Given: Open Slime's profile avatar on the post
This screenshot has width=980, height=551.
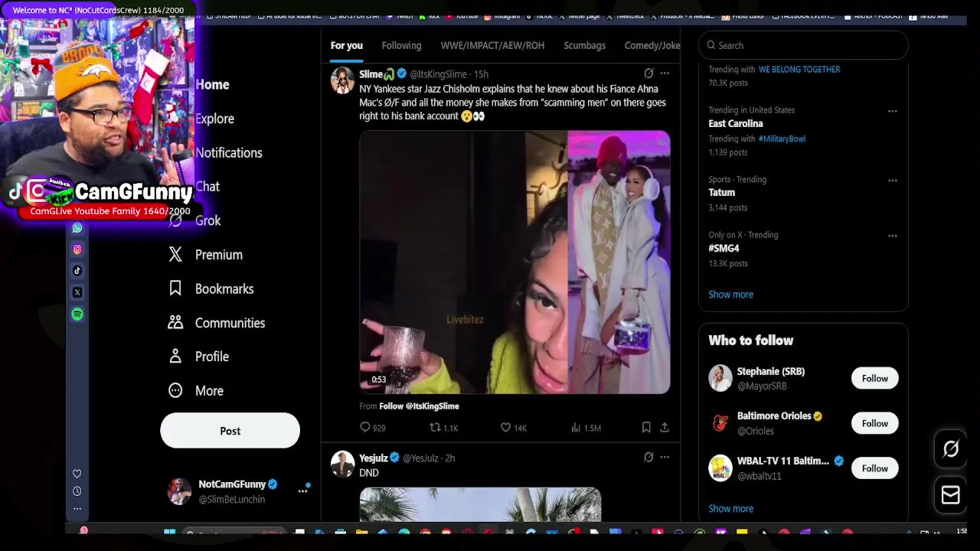Looking at the screenshot, I should (342, 80).
